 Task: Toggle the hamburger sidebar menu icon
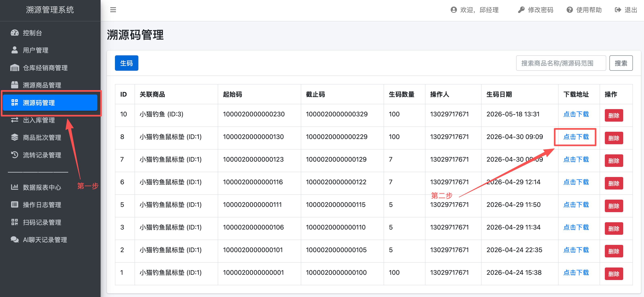pos(113,10)
